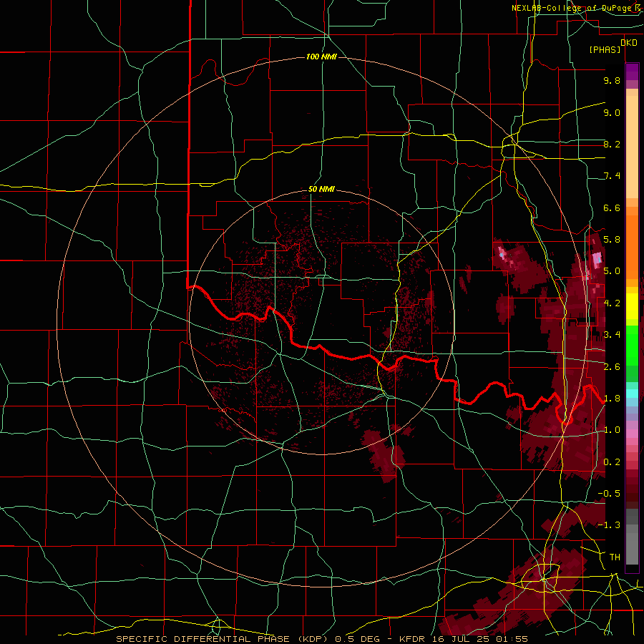Select the 1.8 legend value
Image resolution: width=644 pixels, height=644 pixels.
(x=612, y=399)
